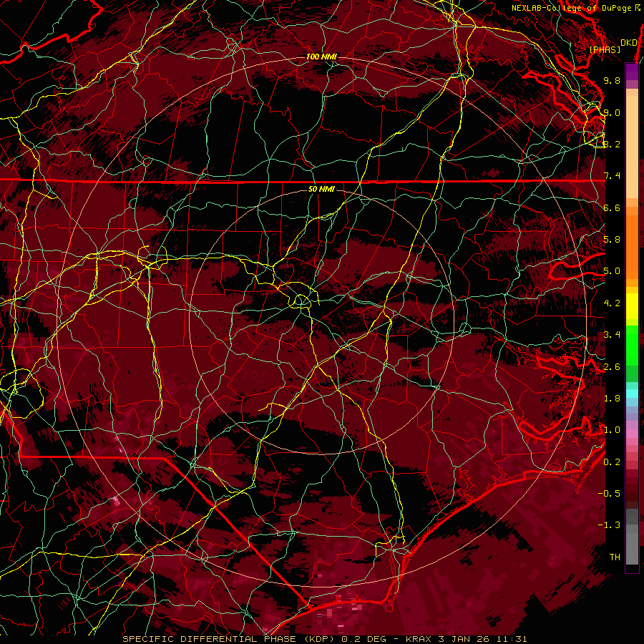Click the 9.0 value on the color scale
The width and height of the screenshot is (644, 644).
[612, 112]
